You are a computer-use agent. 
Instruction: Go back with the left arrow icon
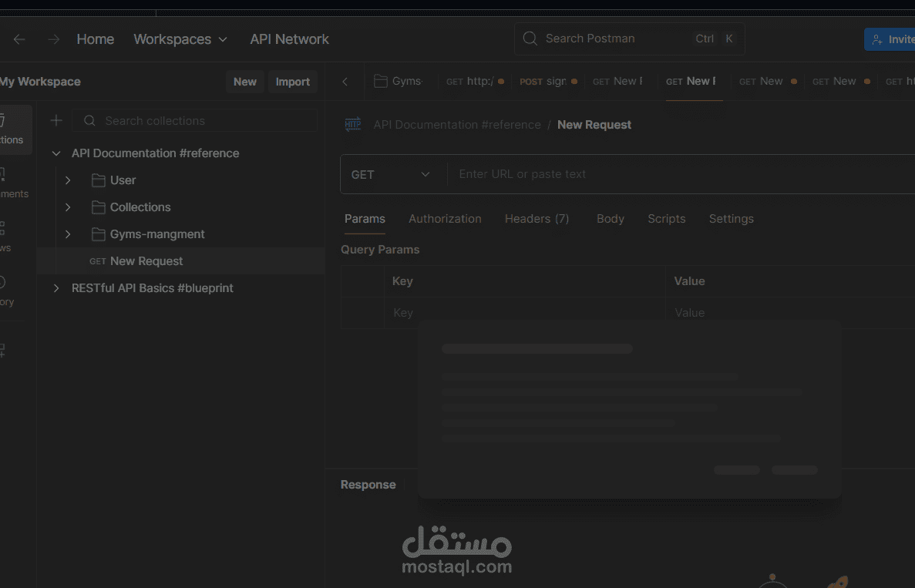(19, 39)
